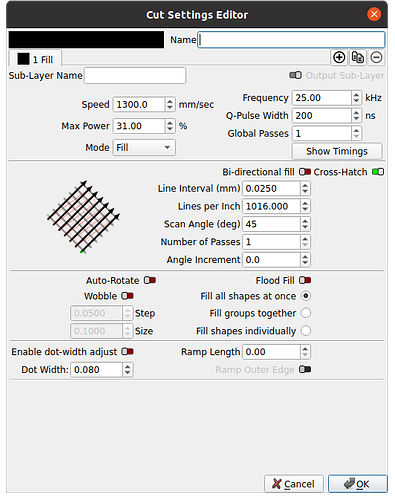Turn off the Cross-Hatch switch
Viewport: 395px width, 500px height.
point(378,172)
